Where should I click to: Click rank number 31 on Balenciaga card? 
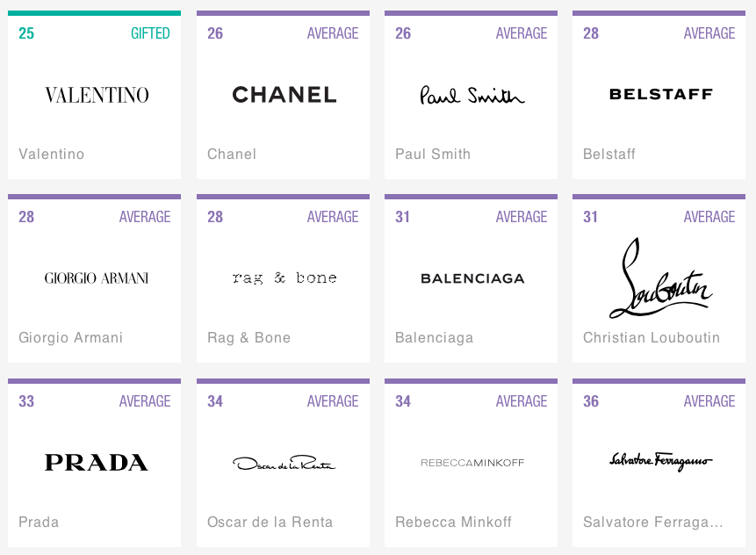[x=403, y=217]
